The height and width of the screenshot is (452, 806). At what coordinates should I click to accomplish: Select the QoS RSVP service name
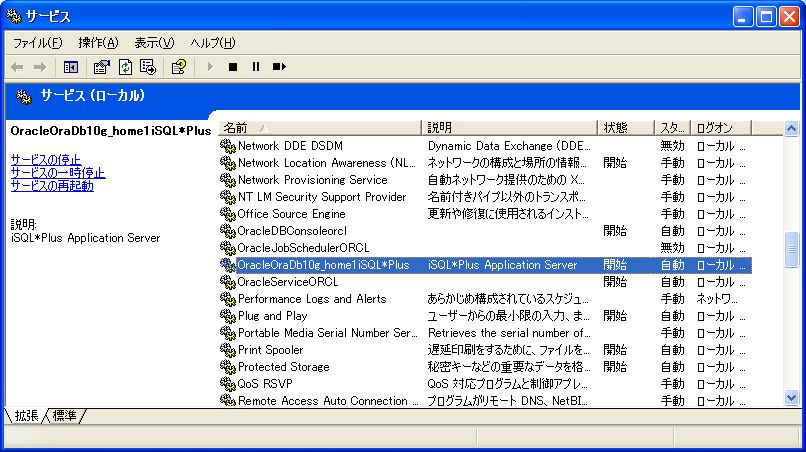click(265, 384)
